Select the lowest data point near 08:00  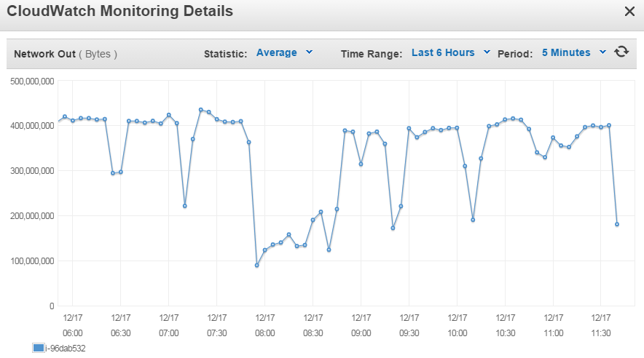click(256, 266)
